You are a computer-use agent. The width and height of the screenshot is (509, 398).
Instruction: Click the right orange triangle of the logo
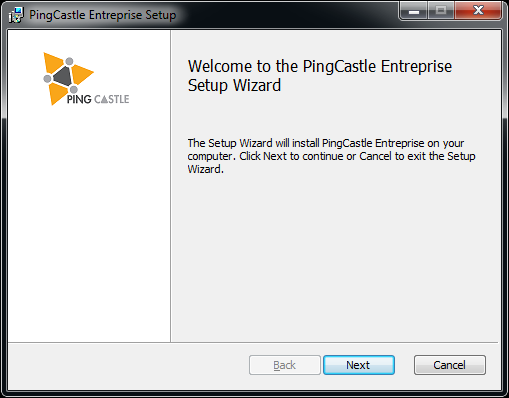(x=81, y=74)
